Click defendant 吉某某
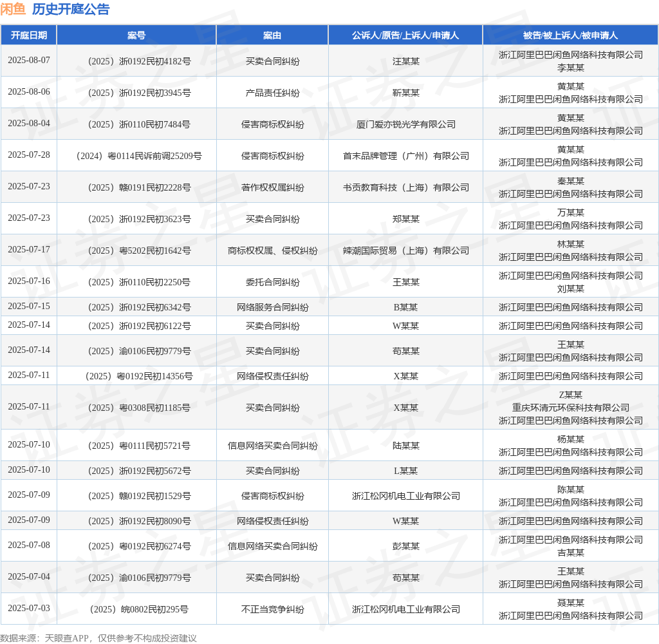This screenshot has width=659, height=644. coord(570,553)
